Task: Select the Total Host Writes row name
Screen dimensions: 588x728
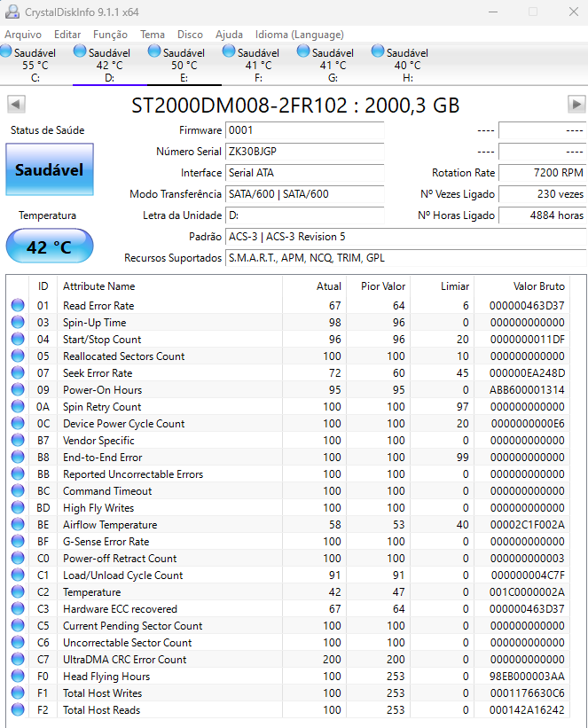Action: (102, 693)
